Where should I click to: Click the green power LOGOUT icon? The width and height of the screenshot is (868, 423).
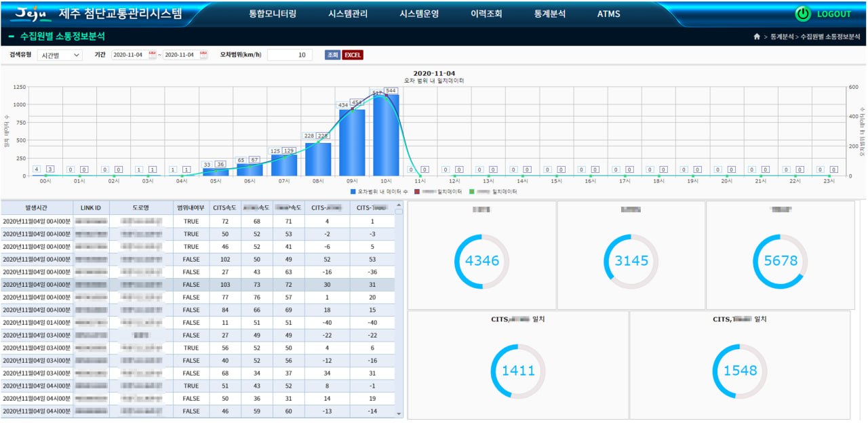pos(803,14)
